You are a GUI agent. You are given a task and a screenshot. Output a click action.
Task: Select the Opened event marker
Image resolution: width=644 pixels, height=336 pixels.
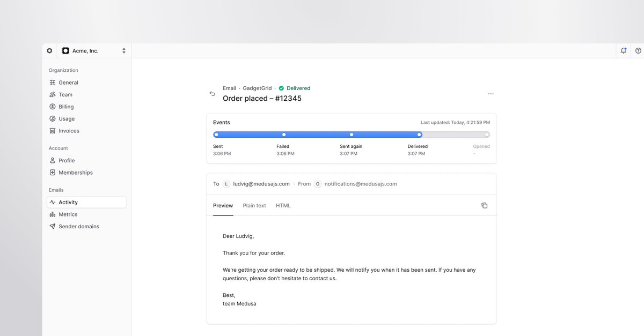pos(487,135)
